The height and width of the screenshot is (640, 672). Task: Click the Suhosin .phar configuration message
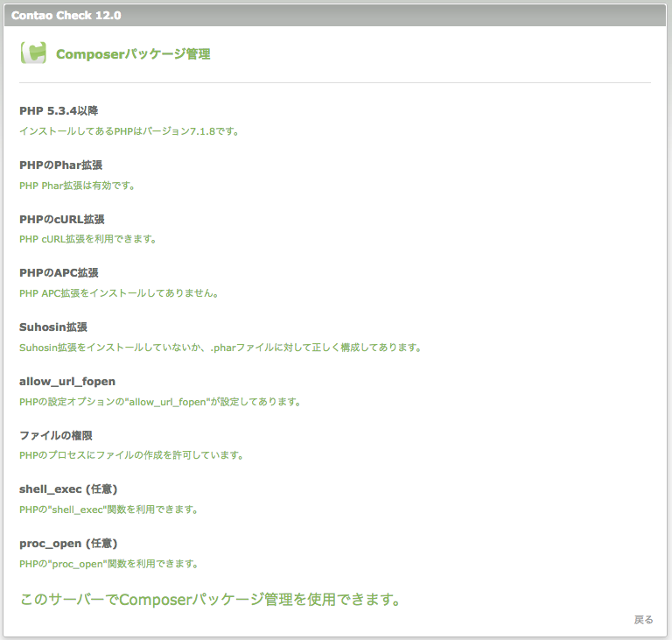[x=220, y=348]
